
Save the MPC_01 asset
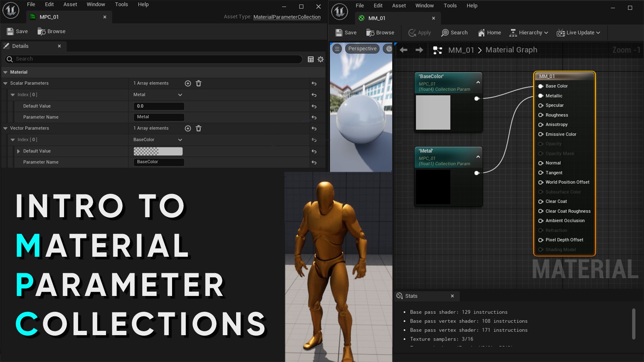[17, 31]
